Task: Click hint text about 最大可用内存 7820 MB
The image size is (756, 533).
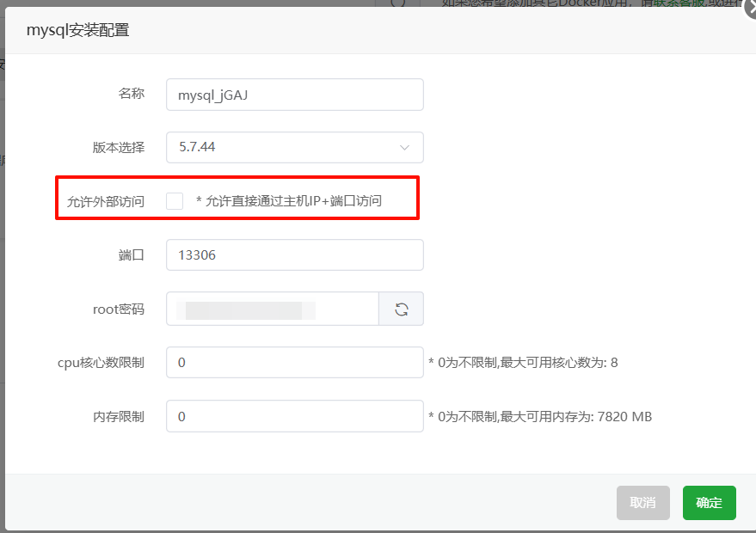Action: click(538, 415)
